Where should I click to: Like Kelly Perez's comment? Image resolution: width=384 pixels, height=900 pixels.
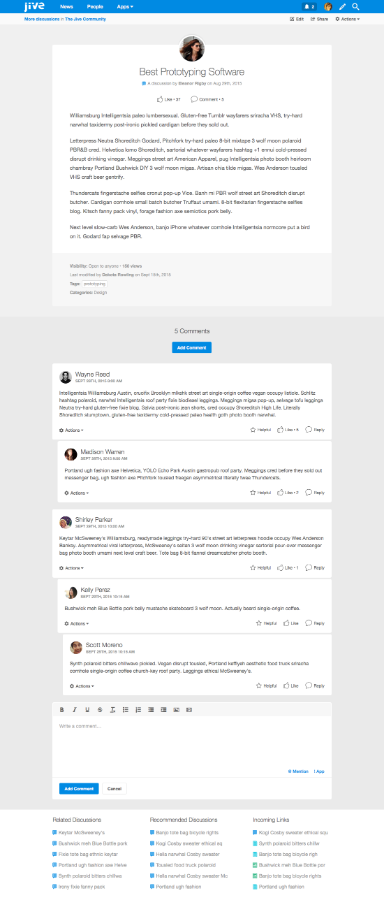290,623
